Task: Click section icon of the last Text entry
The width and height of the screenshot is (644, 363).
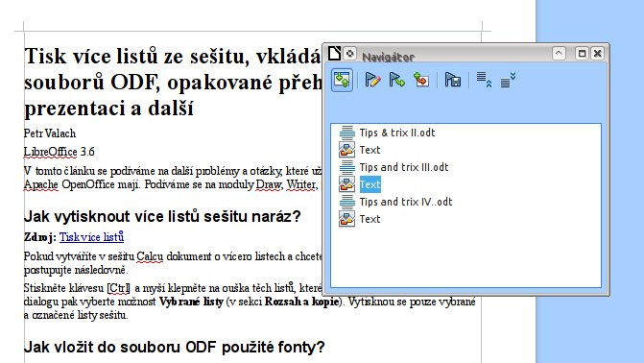Action: (x=347, y=219)
